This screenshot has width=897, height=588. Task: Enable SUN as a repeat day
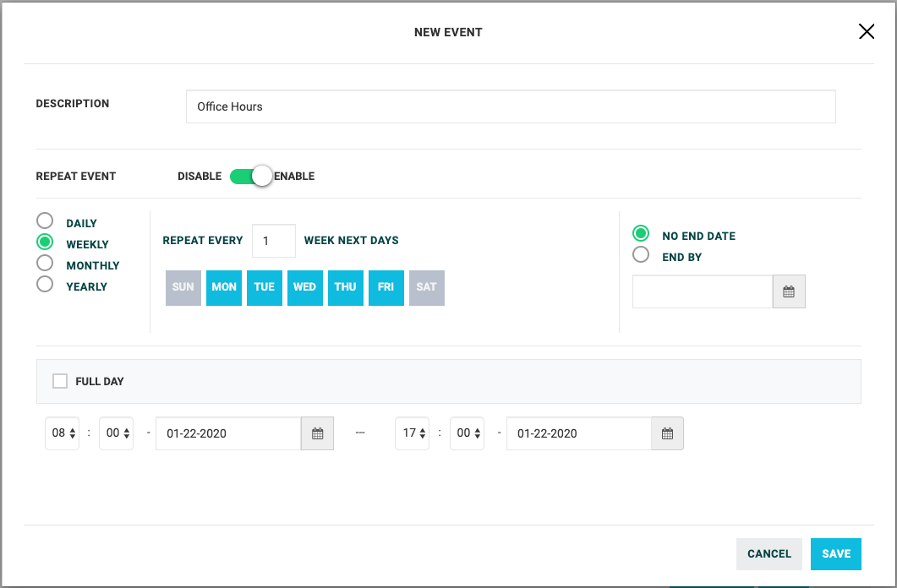pyautogui.click(x=183, y=287)
